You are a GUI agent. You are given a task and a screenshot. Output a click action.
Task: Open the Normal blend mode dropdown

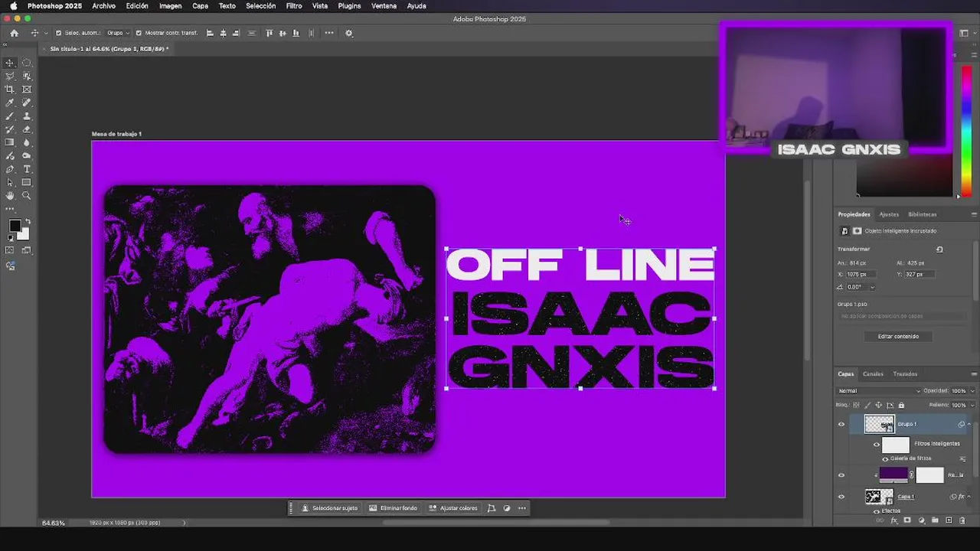(879, 391)
